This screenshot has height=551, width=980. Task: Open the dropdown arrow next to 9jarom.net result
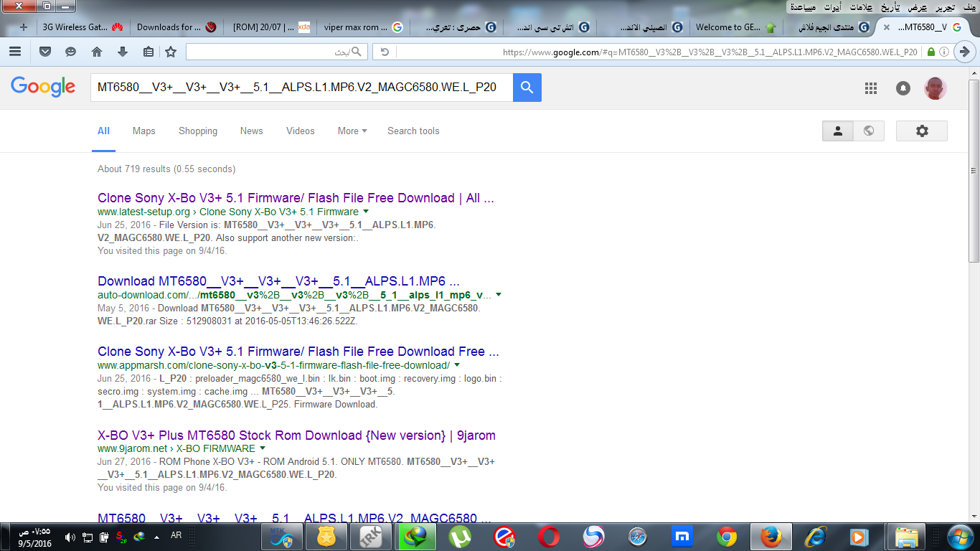(263, 448)
